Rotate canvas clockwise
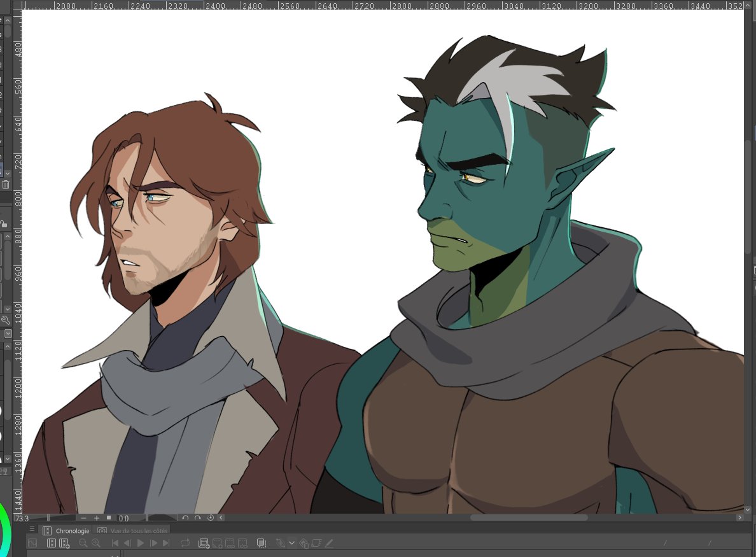 click(198, 518)
